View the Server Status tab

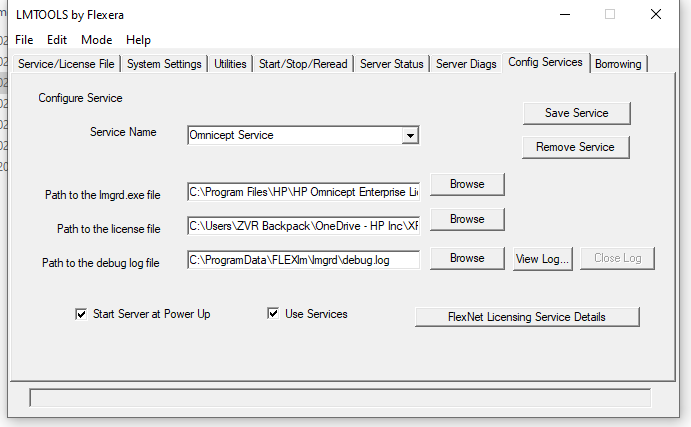pyautogui.click(x=392, y=64)
